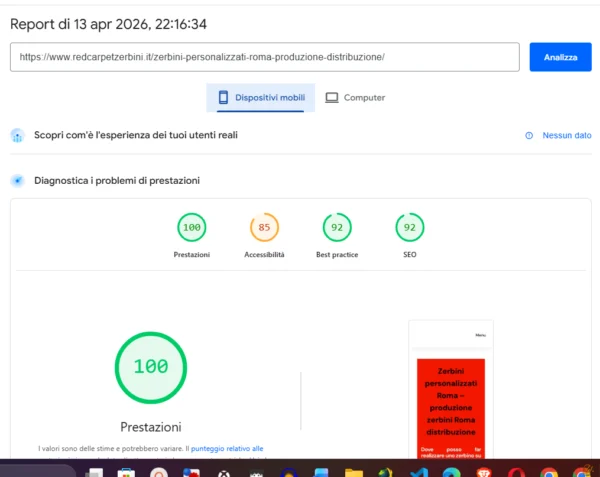Switch to Computer tab
Image resolution: width=600 pixels, height=477 pixels.
(x=355, y=98)
